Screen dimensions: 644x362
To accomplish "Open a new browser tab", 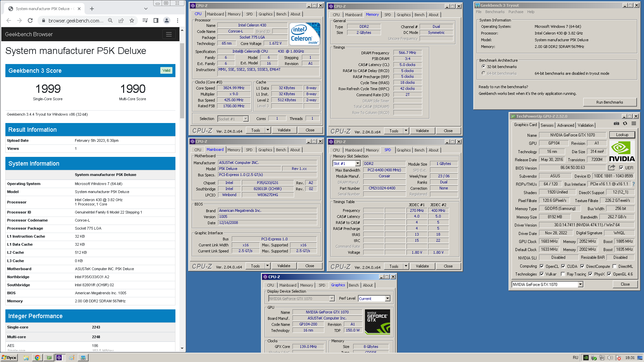I will [x=92, y=9].
